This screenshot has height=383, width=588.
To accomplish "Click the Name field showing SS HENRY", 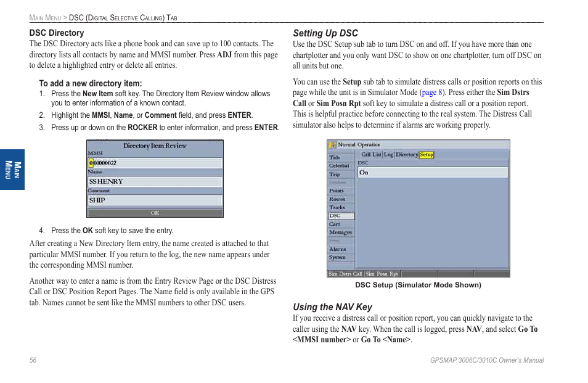I will point(155,181).
